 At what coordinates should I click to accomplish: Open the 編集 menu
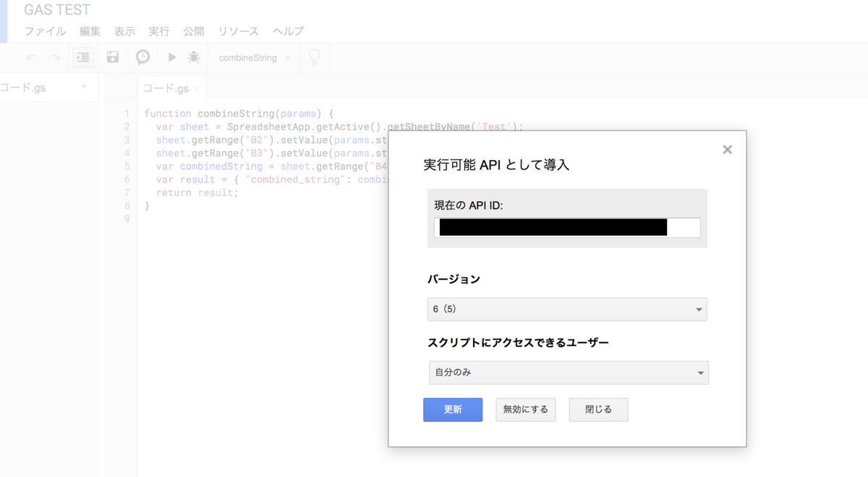click(x=90, y=31)
